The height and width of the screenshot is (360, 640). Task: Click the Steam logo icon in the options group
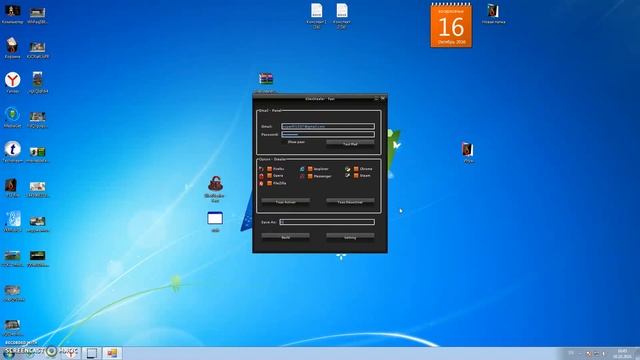[x=347, y=176]
